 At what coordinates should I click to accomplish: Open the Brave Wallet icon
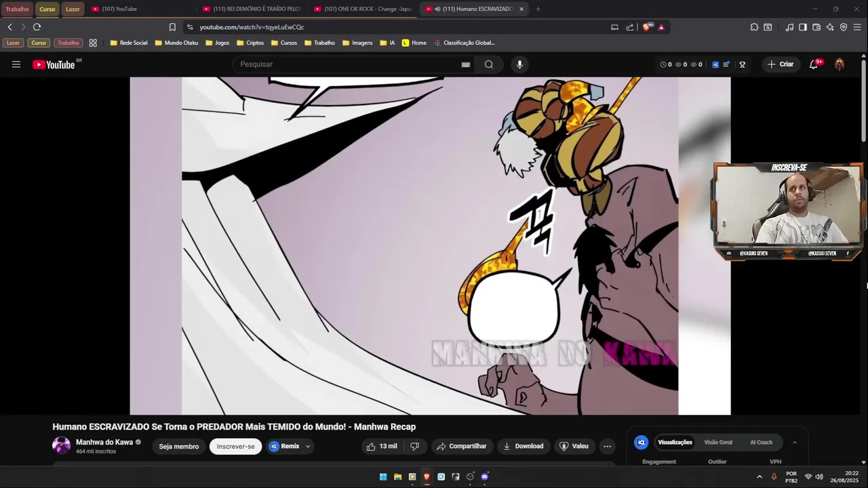click(816, 27)
